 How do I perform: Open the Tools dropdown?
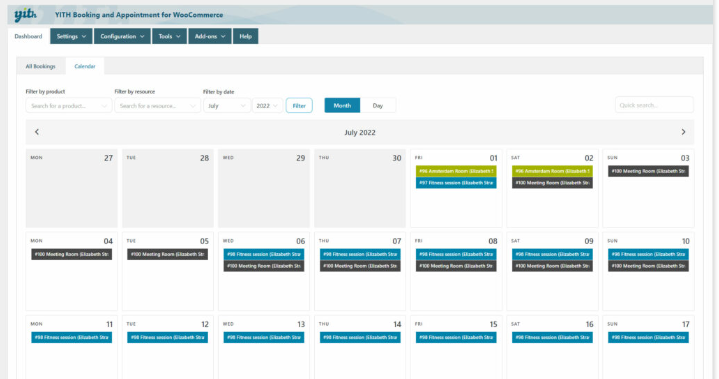(169, 36)
